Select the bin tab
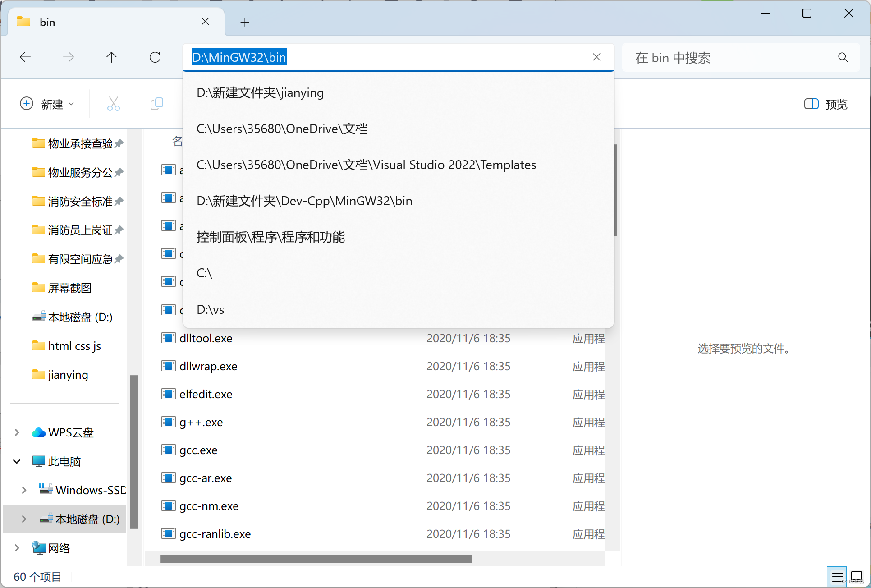The image size is (871, 588). click(x=117, y=22)
